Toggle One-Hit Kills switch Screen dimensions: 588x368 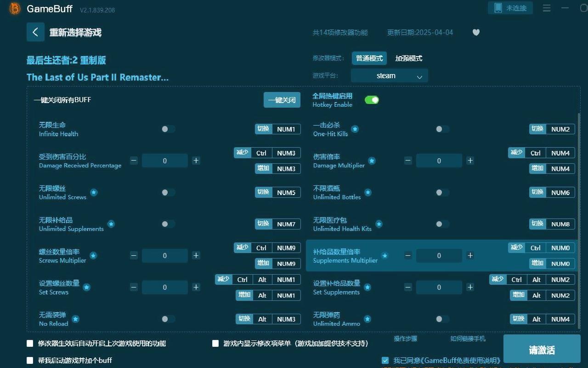(442, 129)
